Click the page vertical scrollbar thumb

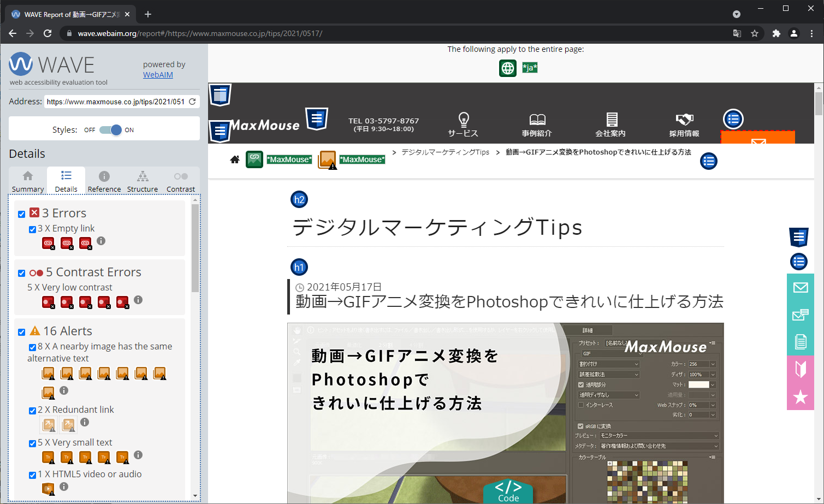[819, 104]
